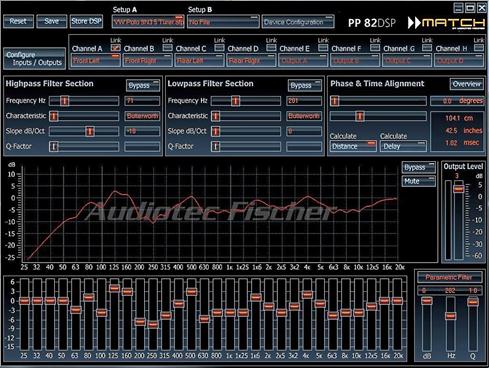
Task: Click the 125 Hz equalizer band fader
Action: (x=114, y=288)
